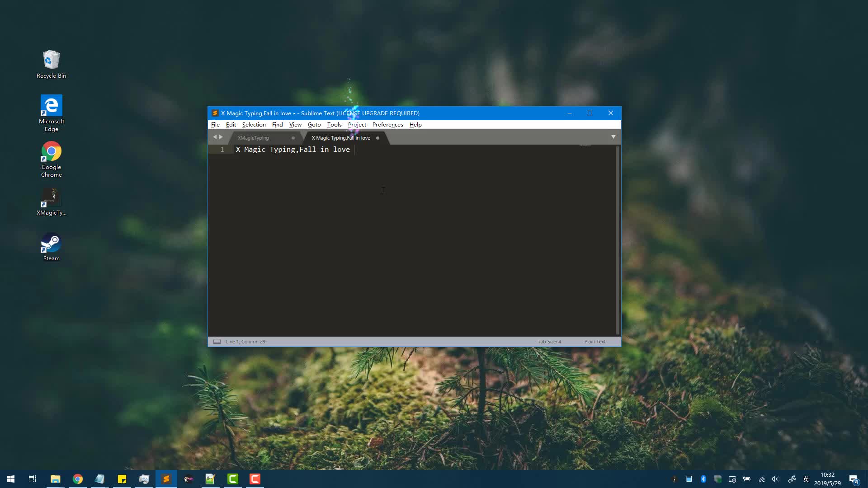Open the notification action center

pyautogui.click(x=854, y=479)
